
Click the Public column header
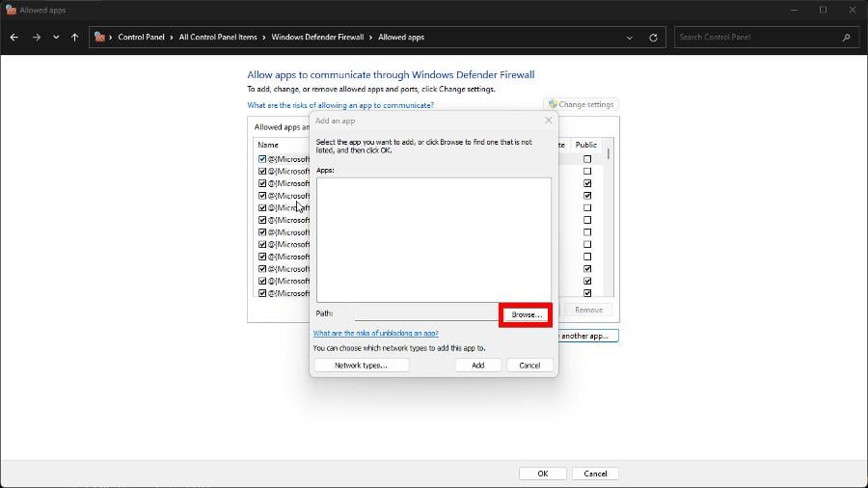pyautogui.click(x=585, y=145)
